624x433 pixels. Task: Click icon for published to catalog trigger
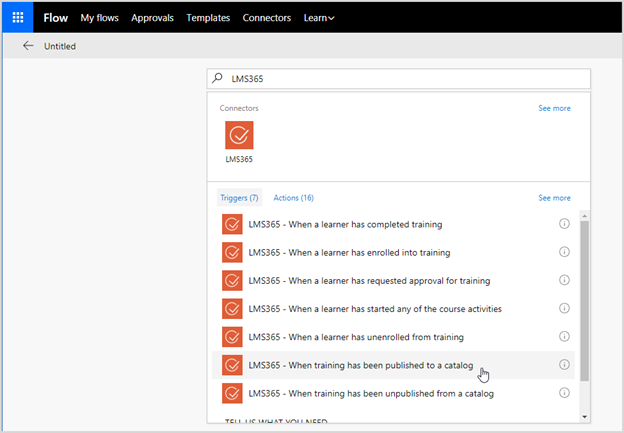click(x=232, y=365)
